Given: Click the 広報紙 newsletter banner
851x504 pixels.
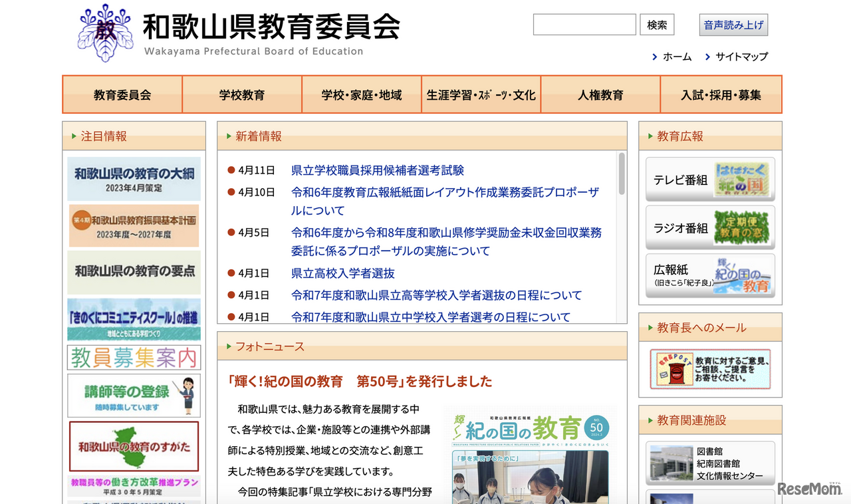Looking at the screenshot, I should 710,275.
